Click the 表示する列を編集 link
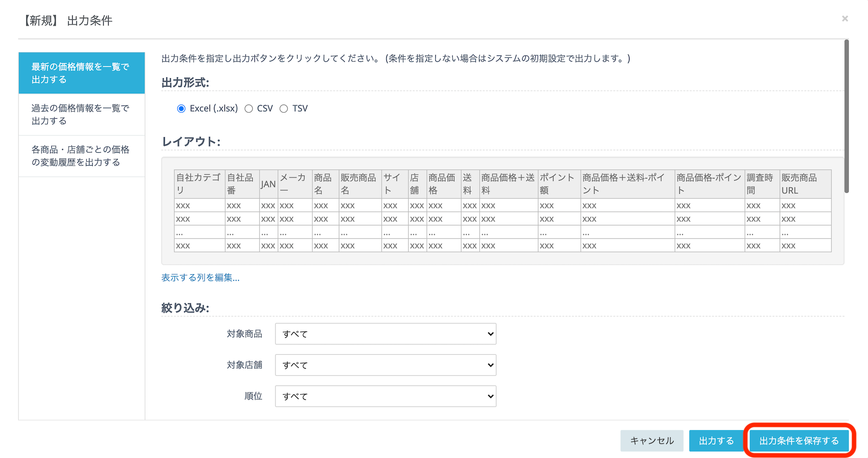The image size is (868, 458). coord(200,277)
